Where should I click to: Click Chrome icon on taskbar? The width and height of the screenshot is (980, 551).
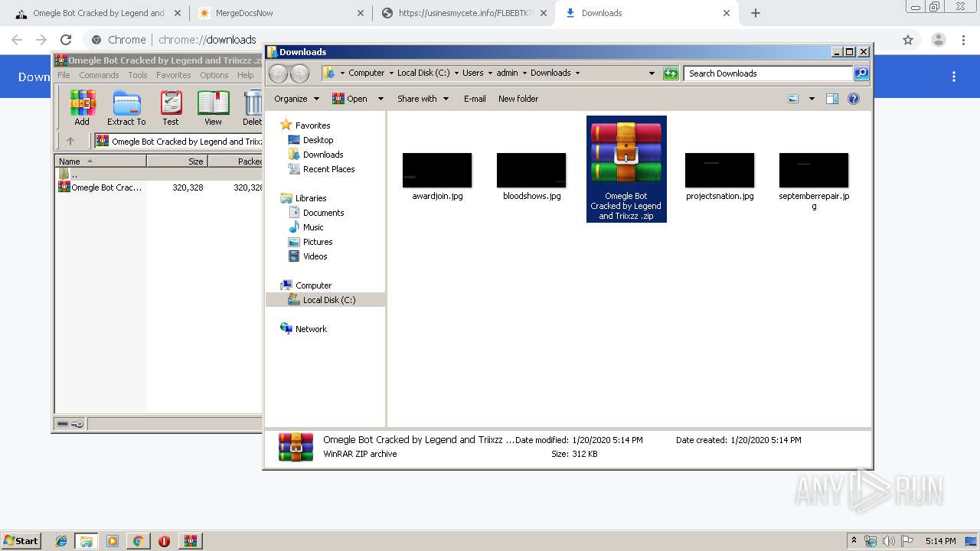click(138, 541)
